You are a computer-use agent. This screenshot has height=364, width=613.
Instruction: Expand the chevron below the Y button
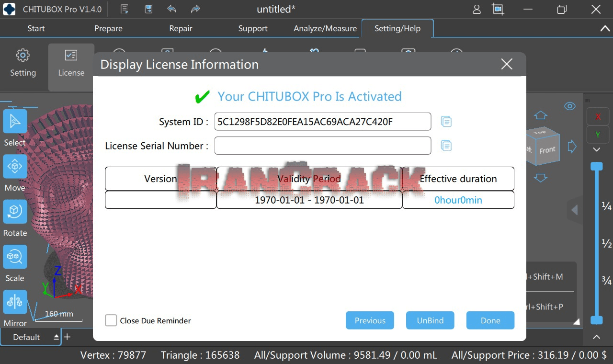(x=597, y=149)
